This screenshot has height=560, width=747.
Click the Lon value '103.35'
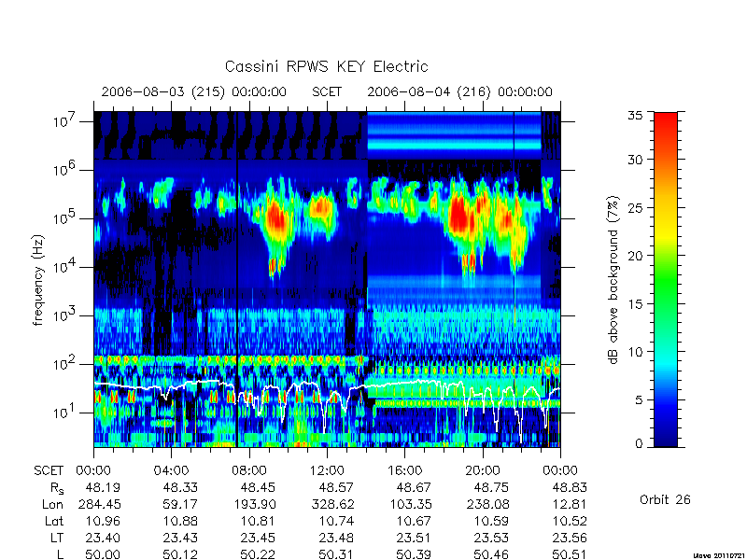coord(410,504)
